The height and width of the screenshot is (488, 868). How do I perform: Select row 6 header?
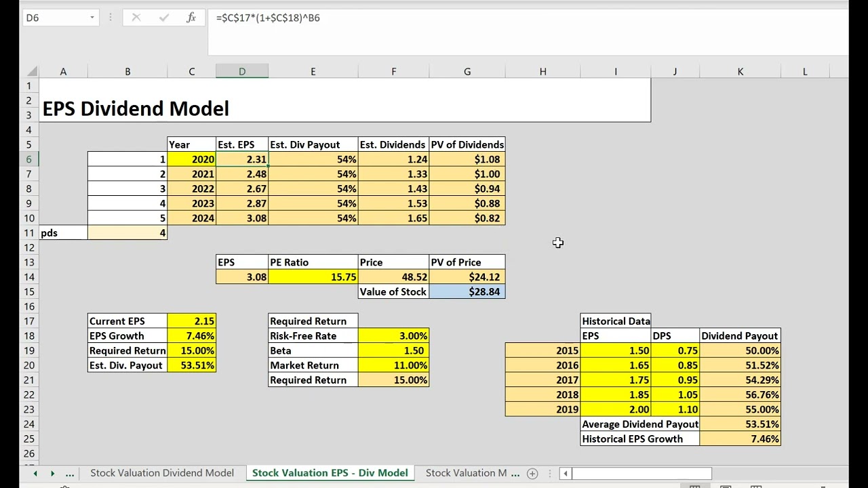pos(29,159)
